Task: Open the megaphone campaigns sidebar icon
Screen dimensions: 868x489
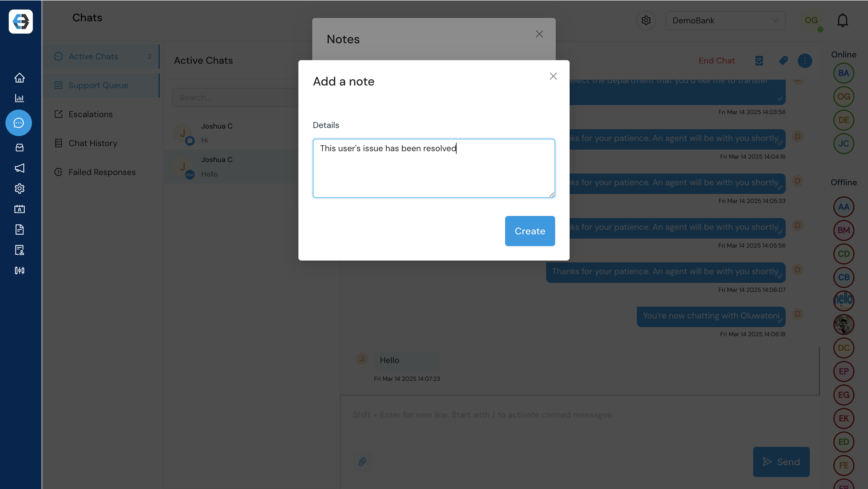Action: [20, 168]
